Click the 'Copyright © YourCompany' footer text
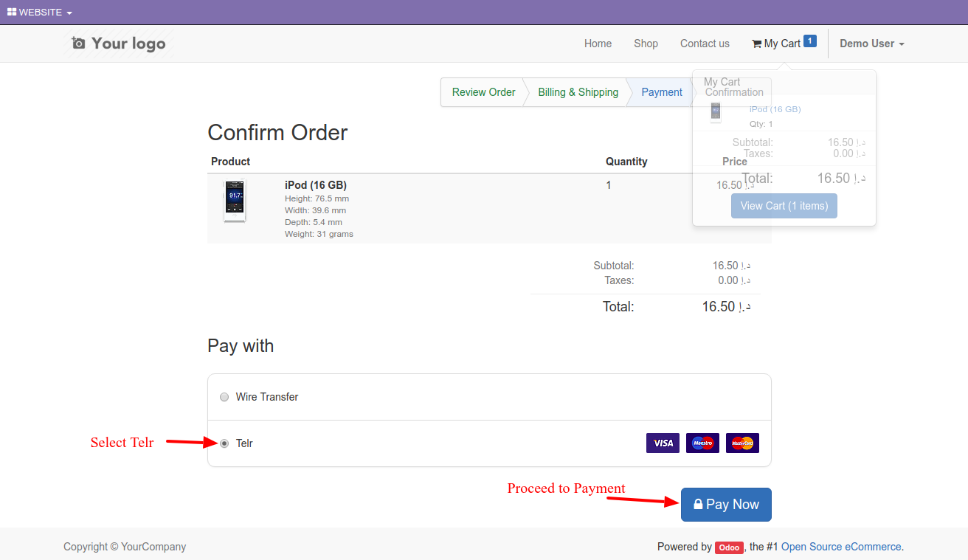This screenshot has width=968, height=560. click(x=125, y=547)
